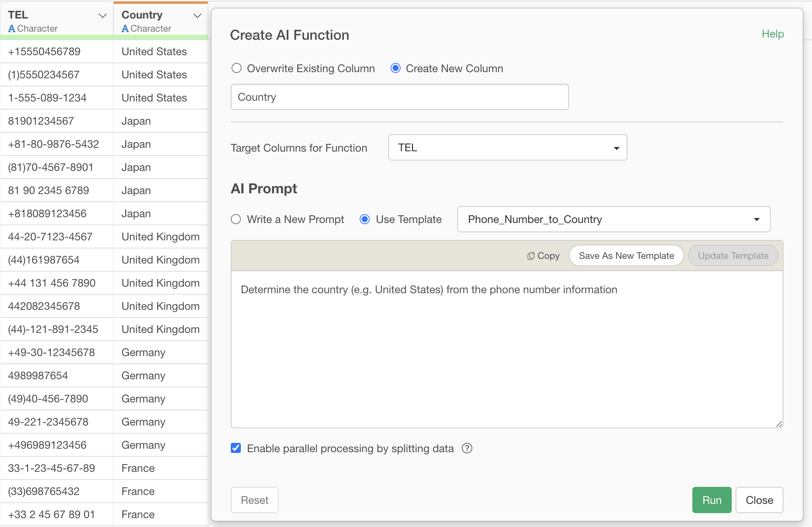The width and height of the screenshot is (812, 527).
Task: Expand Target Columns dropdown showing TEL
Action: (x=507, y=148)
